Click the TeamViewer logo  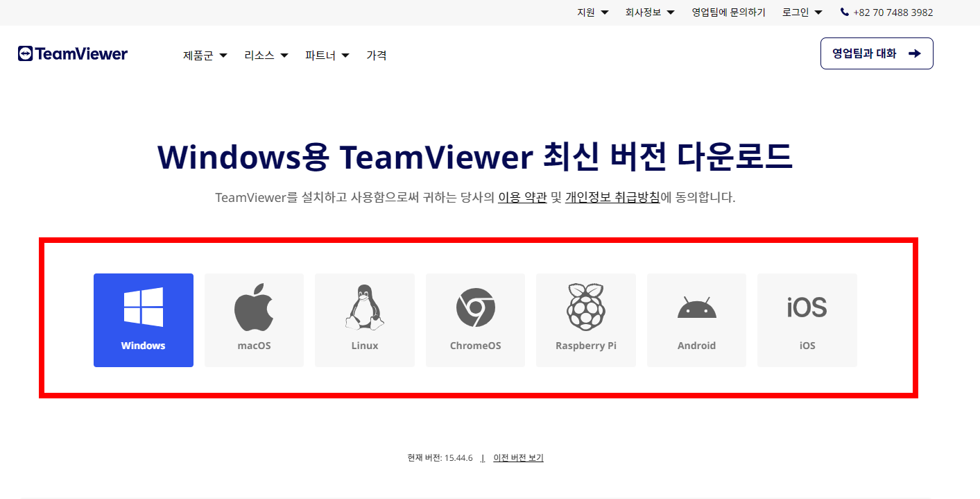(x=73, y=54)
